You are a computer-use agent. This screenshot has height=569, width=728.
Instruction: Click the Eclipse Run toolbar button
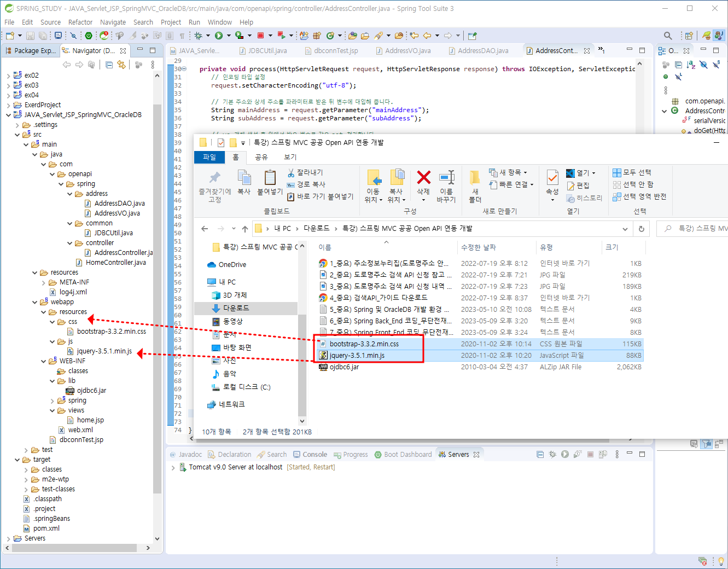[x=219, y=36]
